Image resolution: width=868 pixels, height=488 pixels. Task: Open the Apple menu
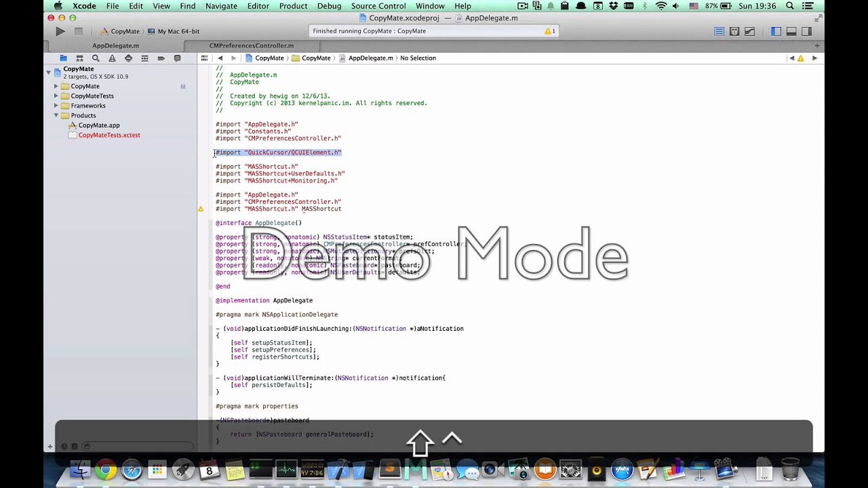(58, 5)
